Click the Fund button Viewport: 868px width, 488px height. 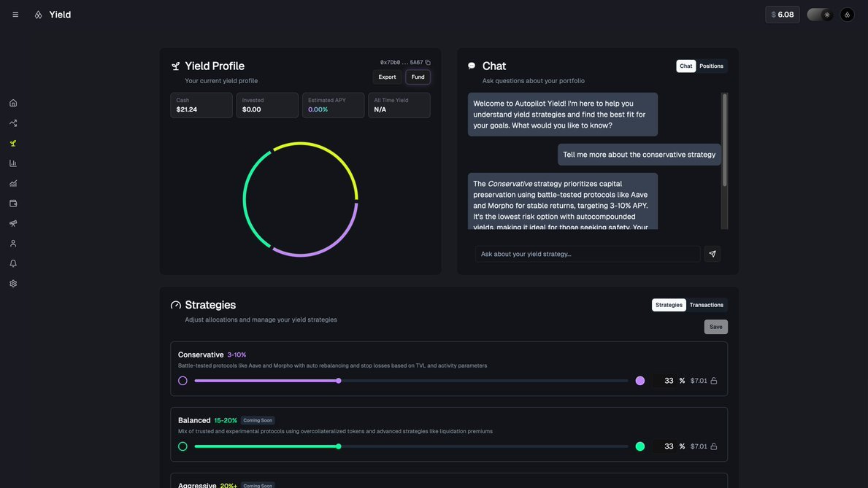(418, 77)
